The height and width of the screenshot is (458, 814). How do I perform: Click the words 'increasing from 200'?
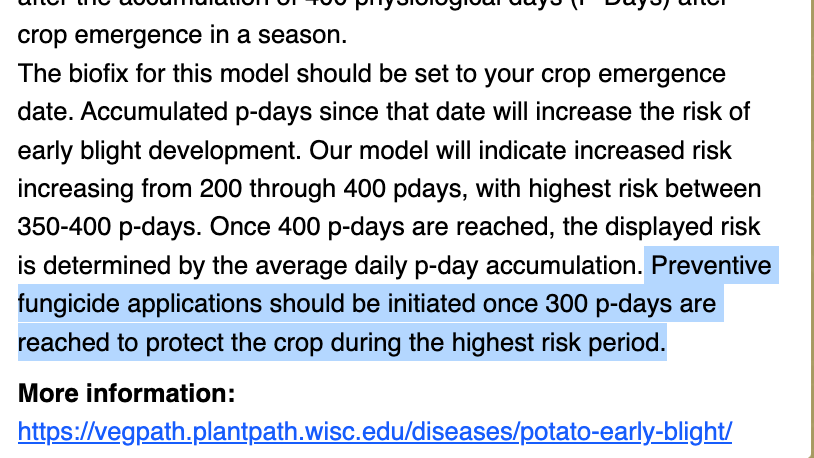[x=130, y=188]
